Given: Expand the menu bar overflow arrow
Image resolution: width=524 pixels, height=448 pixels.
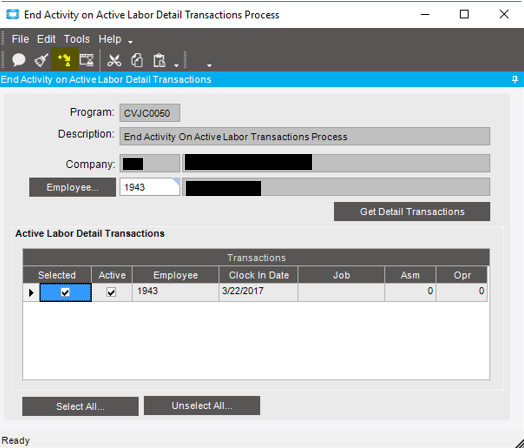Looking at the screenshot, I should pyautogui.click(x=130, y=42).
